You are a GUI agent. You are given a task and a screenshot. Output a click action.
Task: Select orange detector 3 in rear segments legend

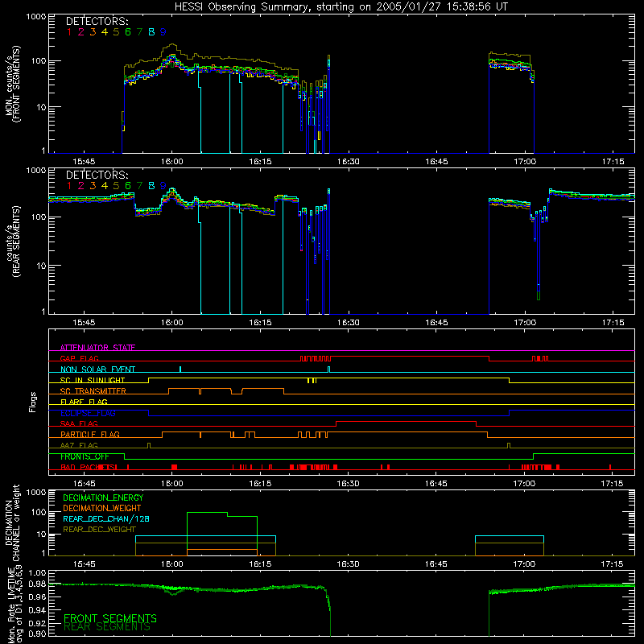(x=93, y=186)
